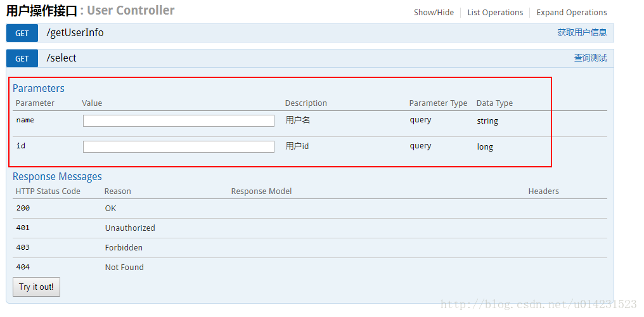Expand Operations for User Controller
Image resolution: width=644 pixels, height=317 pixels.
tap(571, 13)
